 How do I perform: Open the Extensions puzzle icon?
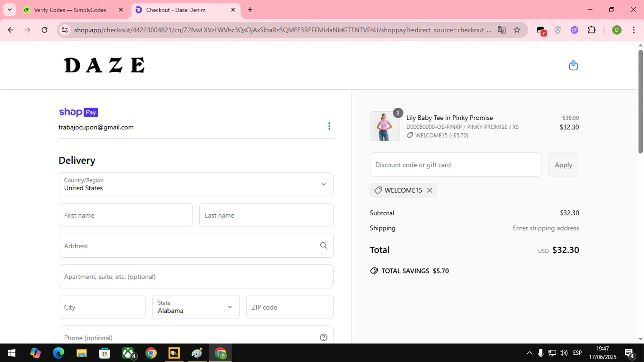[592, 30]
